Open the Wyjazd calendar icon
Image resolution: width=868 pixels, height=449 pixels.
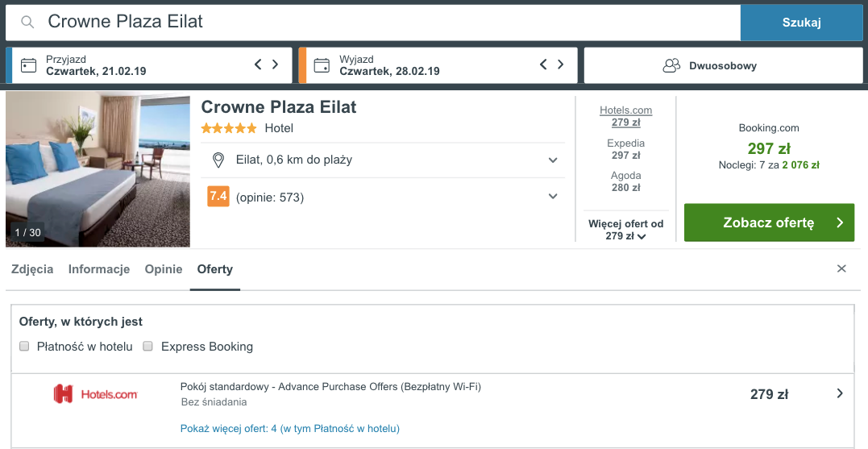point(322,65)
